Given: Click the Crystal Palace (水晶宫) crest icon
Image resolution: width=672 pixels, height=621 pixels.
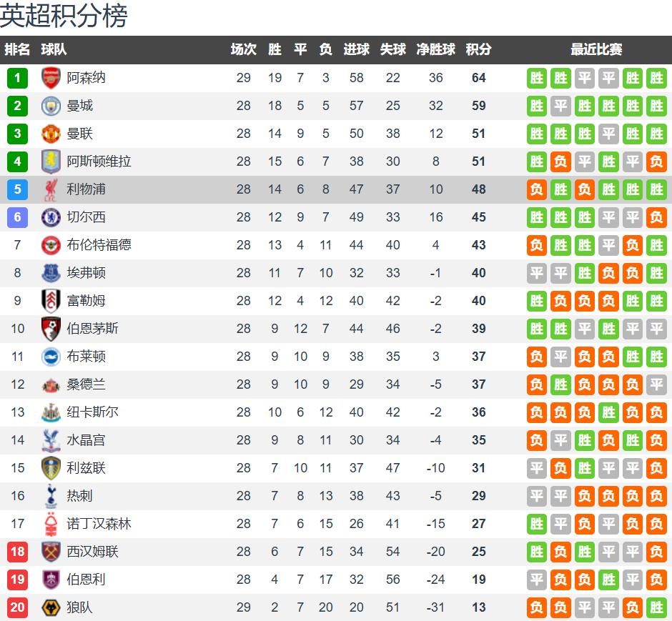Looking at the screenshot, I should [x=51, y=440].
